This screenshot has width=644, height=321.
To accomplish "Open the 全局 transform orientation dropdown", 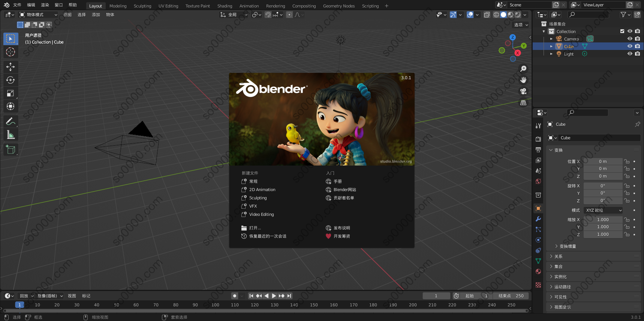I will [234, 15].
